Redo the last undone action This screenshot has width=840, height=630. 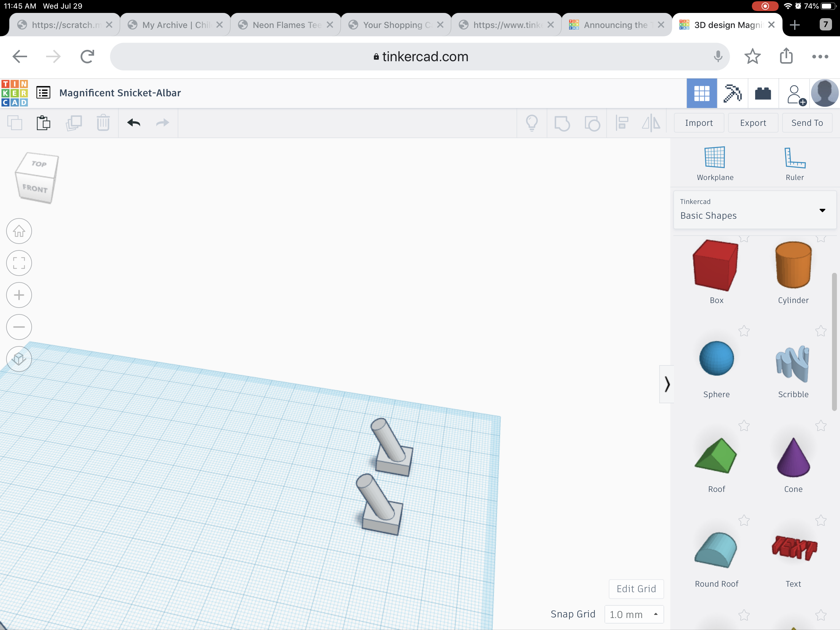coord(163,123)
